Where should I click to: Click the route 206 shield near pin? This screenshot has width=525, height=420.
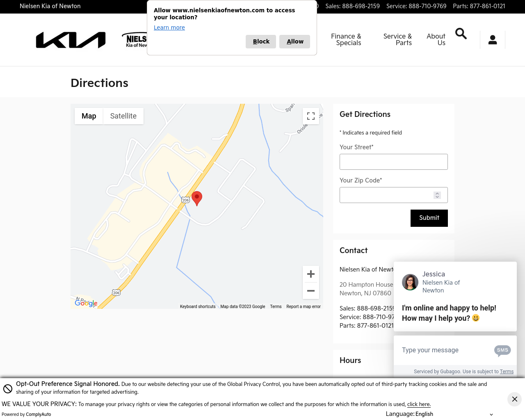(x=185, y=200)
